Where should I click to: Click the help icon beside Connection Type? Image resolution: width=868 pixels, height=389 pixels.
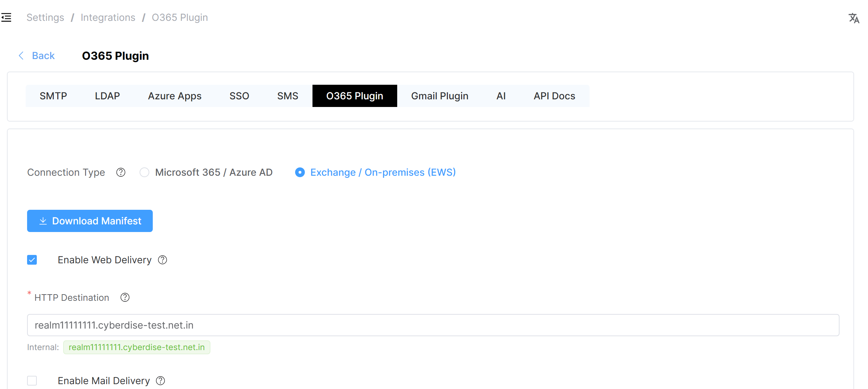click(x=121, y=172)
